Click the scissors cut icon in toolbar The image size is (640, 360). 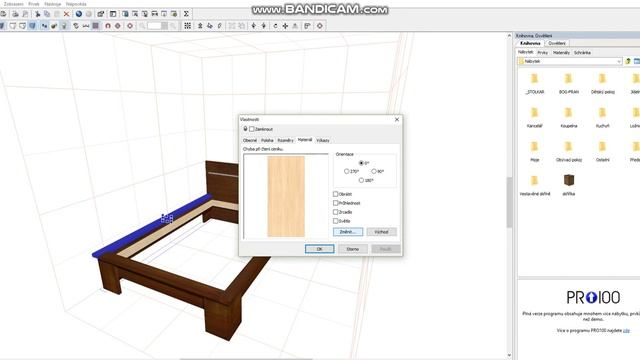coord(37,14)
